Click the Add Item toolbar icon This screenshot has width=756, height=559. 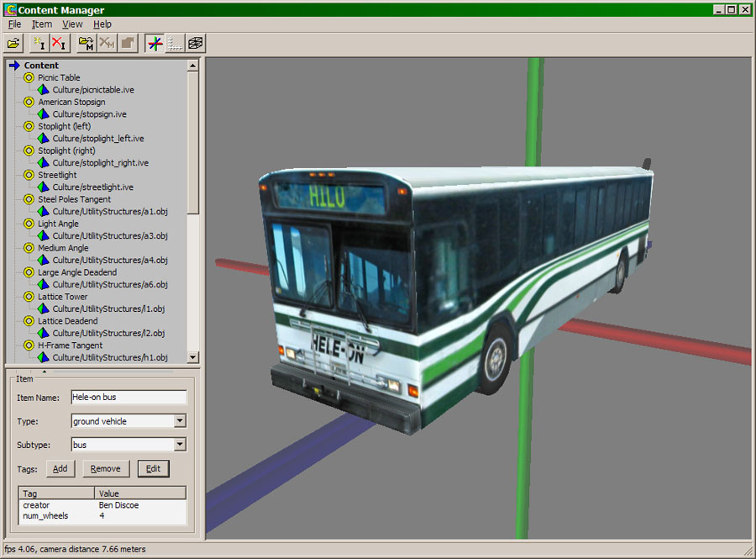click(x=38, y=43)
